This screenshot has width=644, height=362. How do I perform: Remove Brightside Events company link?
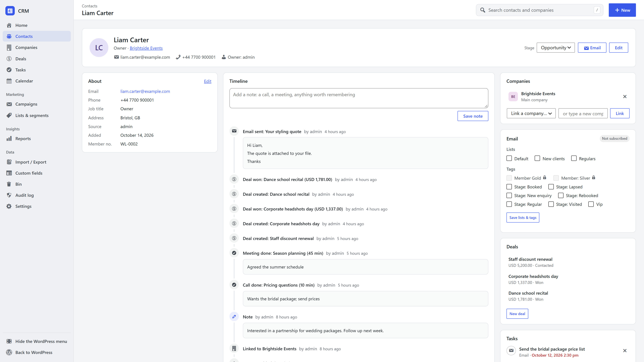[625, 96]
